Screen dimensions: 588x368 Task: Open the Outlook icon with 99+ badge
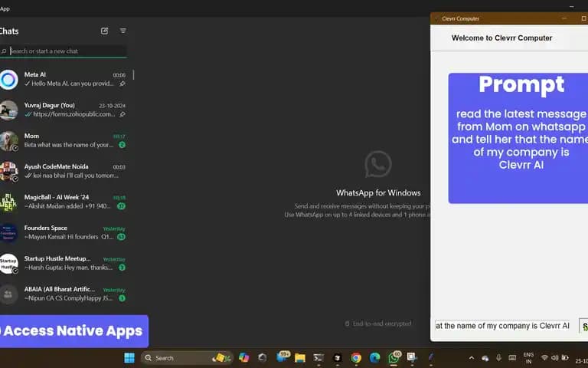[283, 356]
